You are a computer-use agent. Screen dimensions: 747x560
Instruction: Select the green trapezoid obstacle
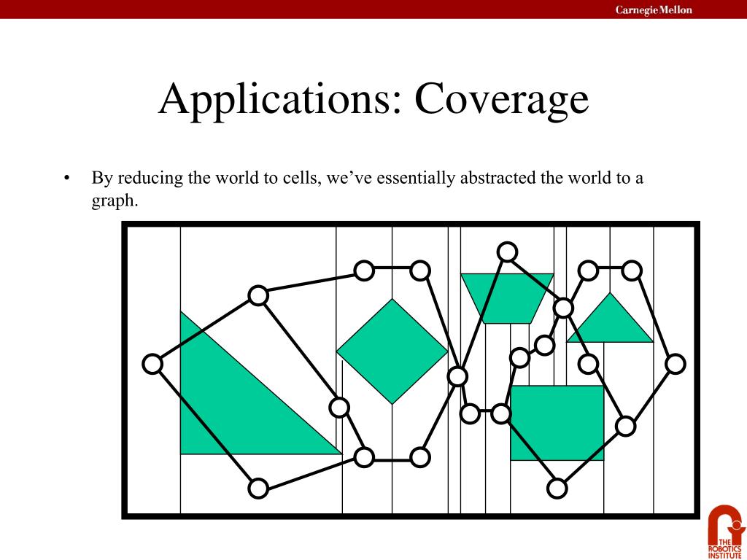click(508, 298)
